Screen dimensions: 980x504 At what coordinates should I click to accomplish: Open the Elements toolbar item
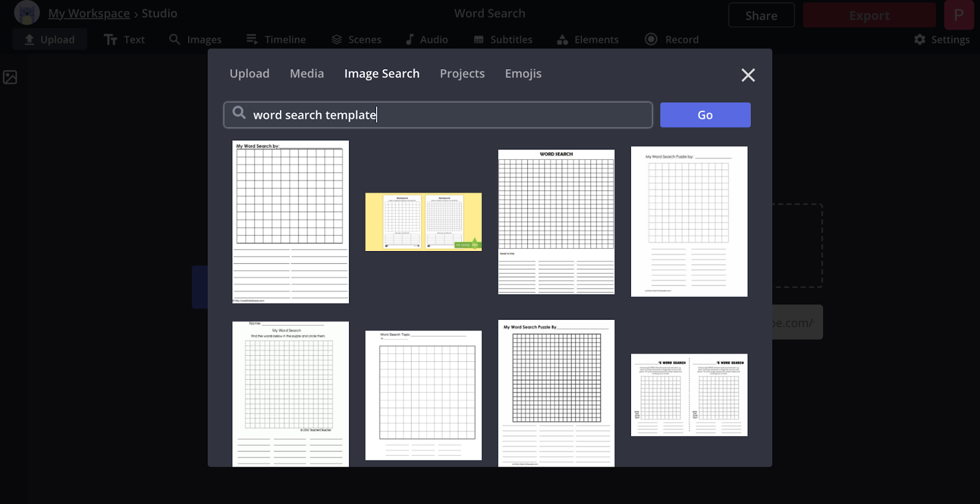pyautogui.click(x=587, y=40)
